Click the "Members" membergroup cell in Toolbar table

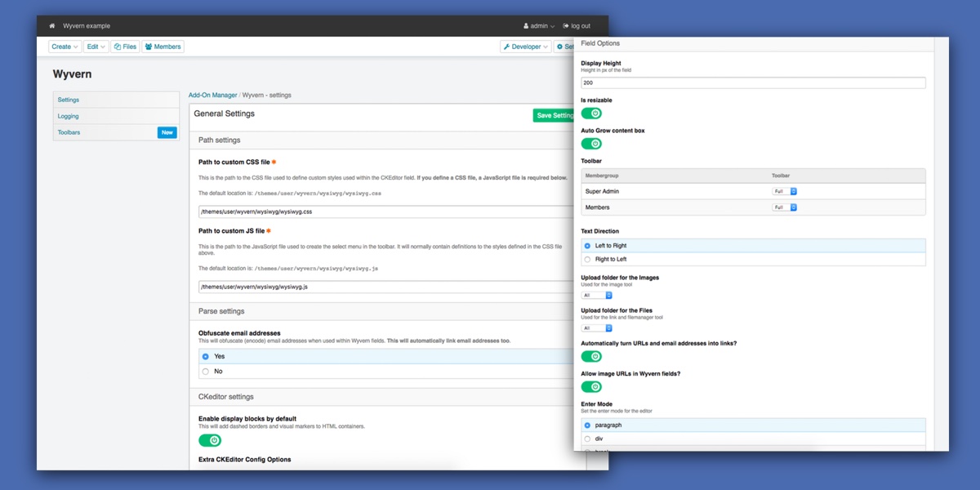598,207
